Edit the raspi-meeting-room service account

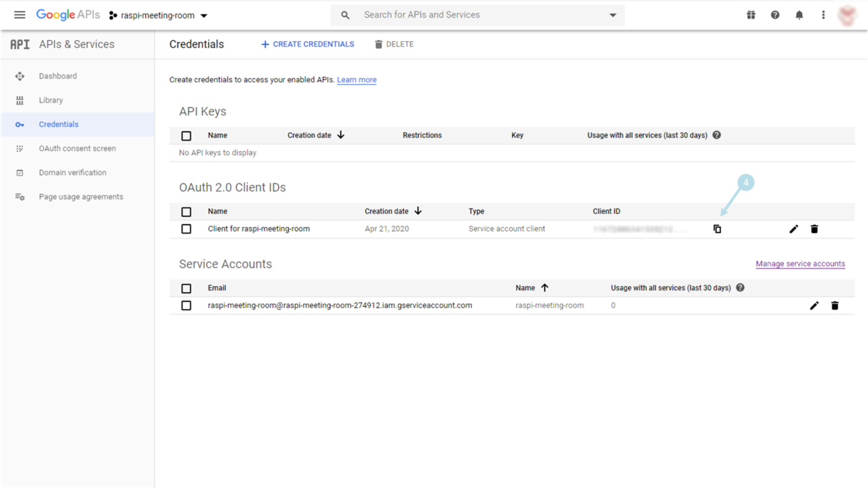(x=814, y=305)
